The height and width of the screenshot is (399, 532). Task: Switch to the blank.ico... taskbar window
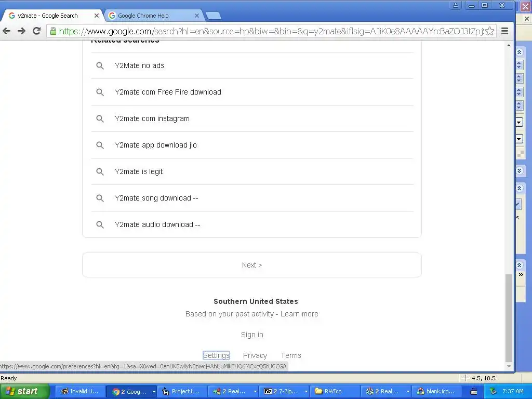pyautogui.click(x=436, y=392)
